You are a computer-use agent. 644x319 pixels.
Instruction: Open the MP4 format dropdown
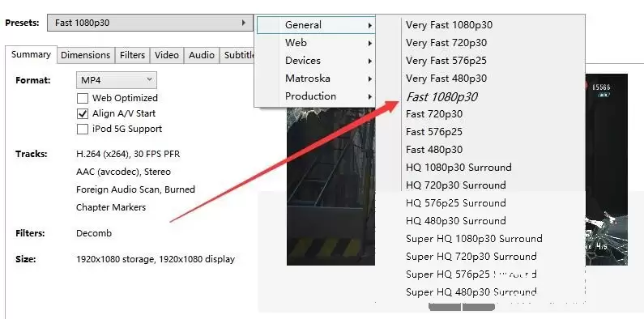click(116, 80)
